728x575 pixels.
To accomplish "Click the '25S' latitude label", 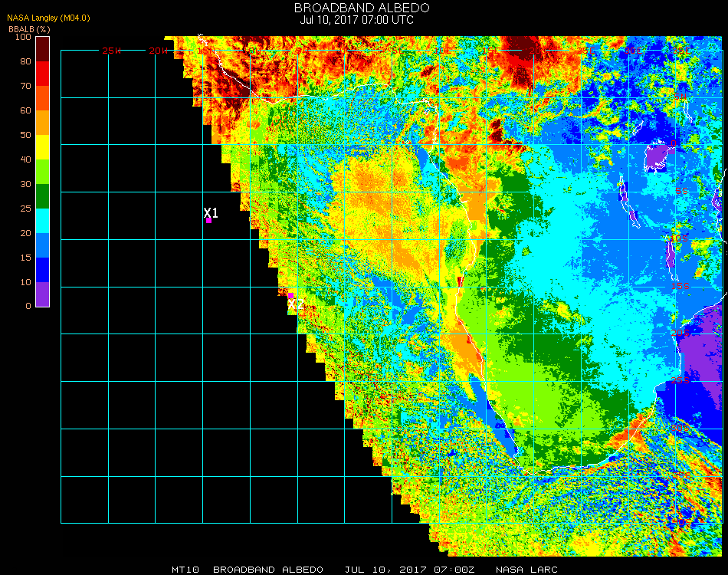I will point(680,381).
